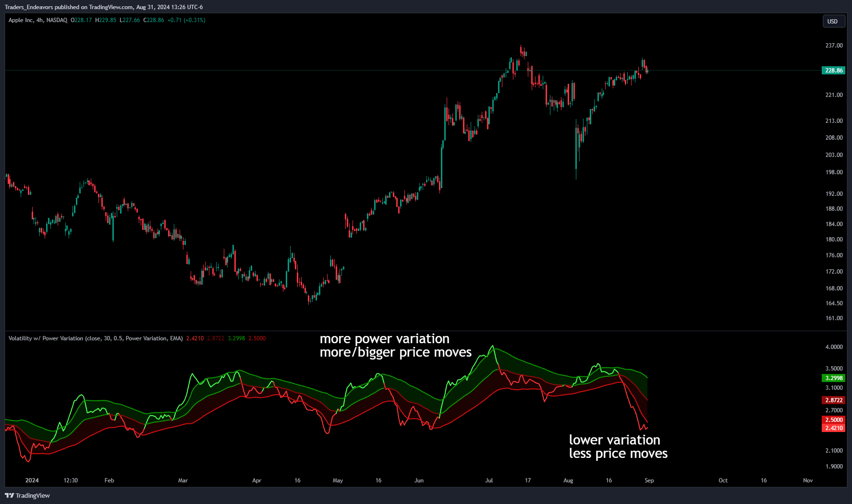Click the red 2.8722 axis label
The image size is (852, 504).
coord(834,400)
